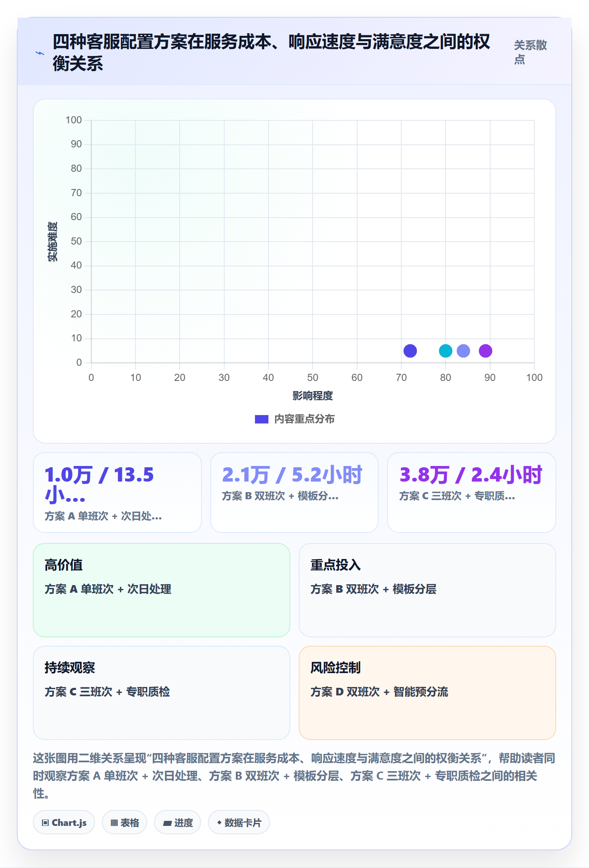Screen dimensions: 589x868
Task: Click 方案 C 三班次 + 专职质检 text
Action: [107, 692]
